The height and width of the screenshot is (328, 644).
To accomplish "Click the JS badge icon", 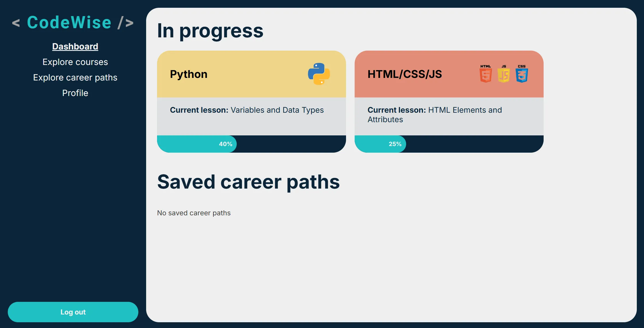I will 503,74.
